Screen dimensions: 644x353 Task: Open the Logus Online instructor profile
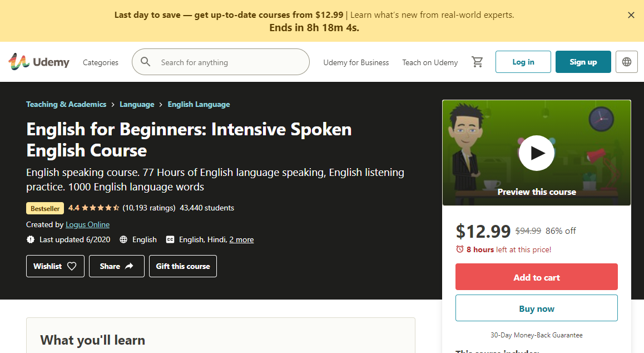87,224
